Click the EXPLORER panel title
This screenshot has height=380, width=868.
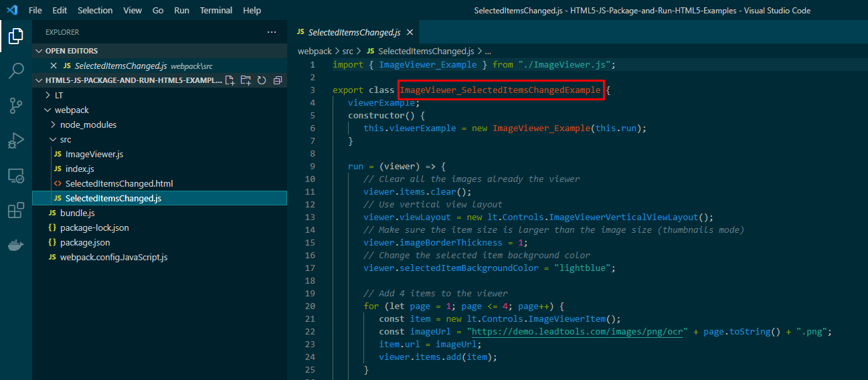click(62, 32)
